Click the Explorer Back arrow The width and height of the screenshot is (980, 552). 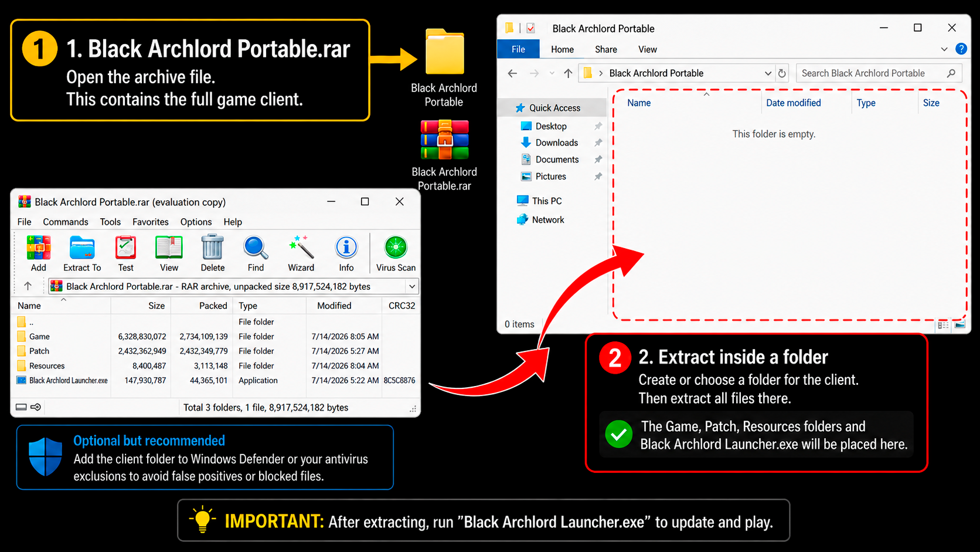tap(512, 73)
